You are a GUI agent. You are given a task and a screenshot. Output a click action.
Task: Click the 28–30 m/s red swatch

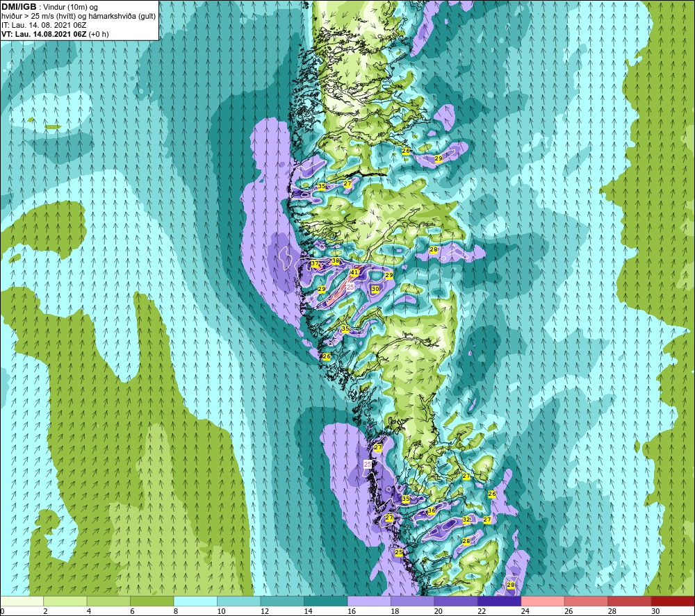630,601
